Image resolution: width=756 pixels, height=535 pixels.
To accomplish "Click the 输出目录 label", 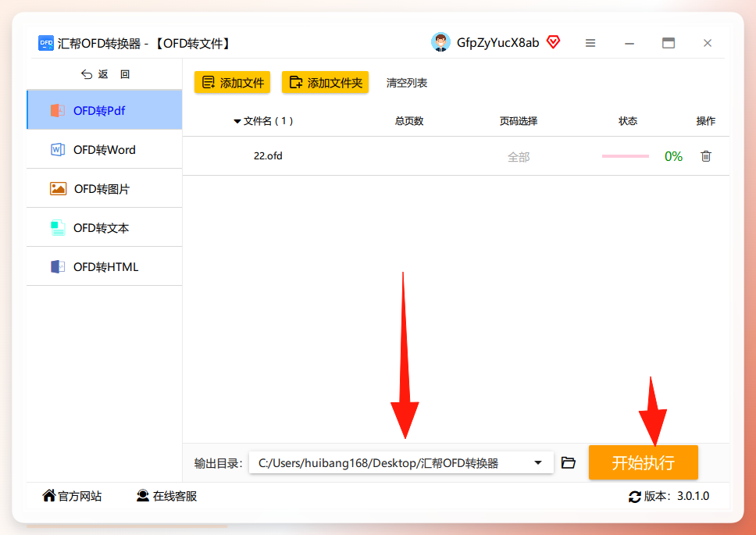I will tap(218, 463).
